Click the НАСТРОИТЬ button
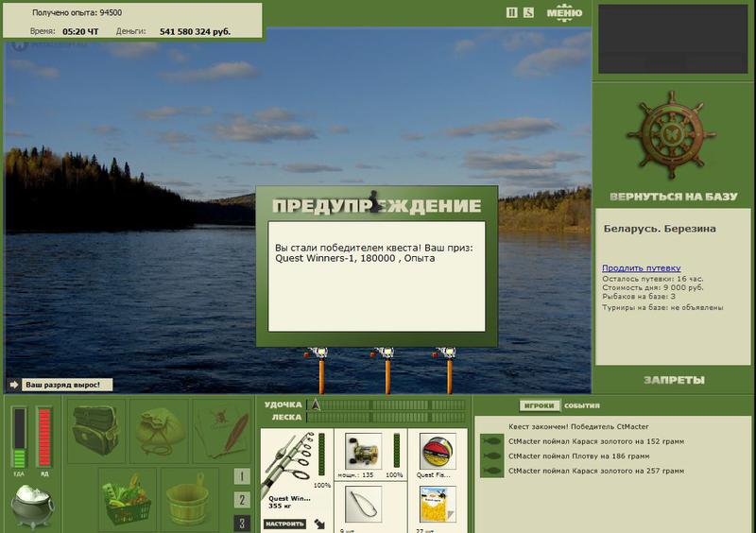Viewport: 756px width, 533px height. coord(284,524)
